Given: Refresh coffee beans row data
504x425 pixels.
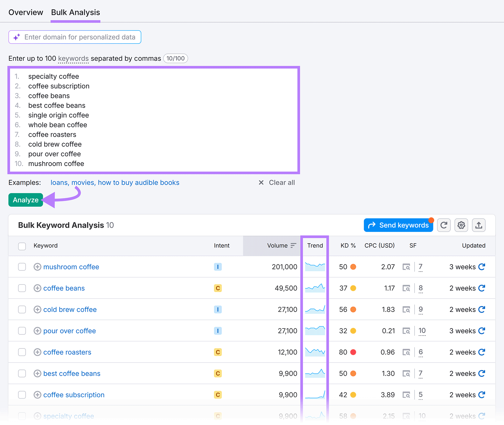Looking at the screenshot, I should [x=482, y=288].
